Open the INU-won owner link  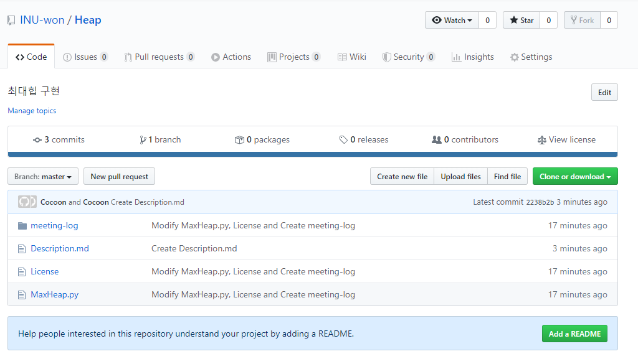(x=42, y=20)
